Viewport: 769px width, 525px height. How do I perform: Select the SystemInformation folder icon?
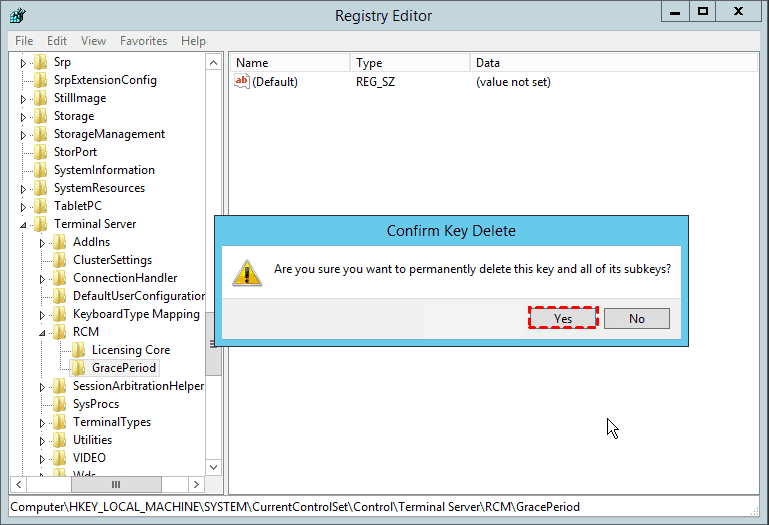click(x=41, y=170)
